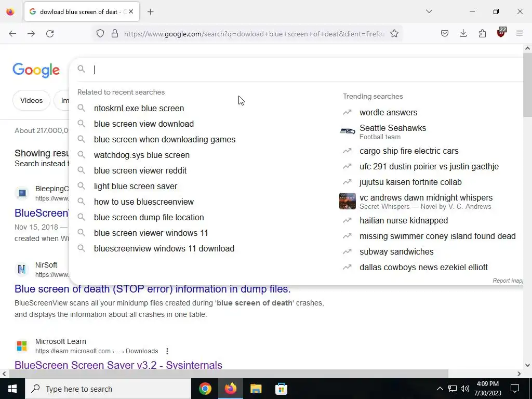Viewport: 532px width, 399px height.
Task: Open trending 'ufc 291 dustin poirier vs justin gaethje'
Action: click(x=429, y=167)
